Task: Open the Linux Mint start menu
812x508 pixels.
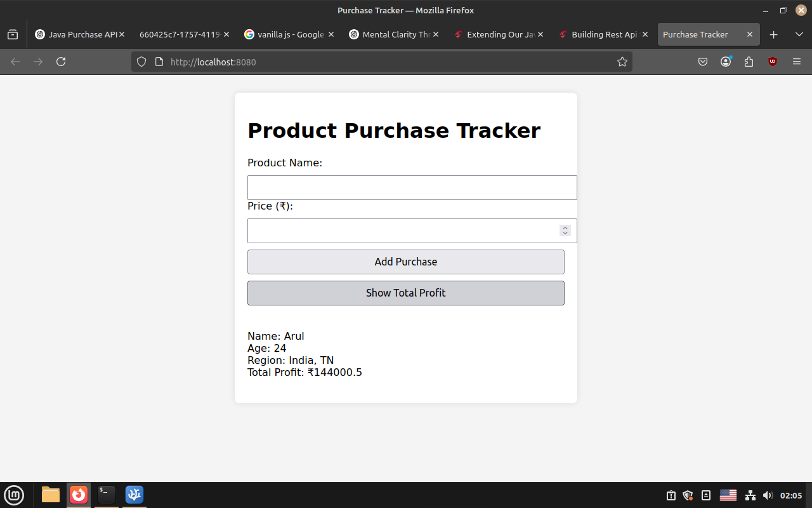Action: (x=14, y=495)
